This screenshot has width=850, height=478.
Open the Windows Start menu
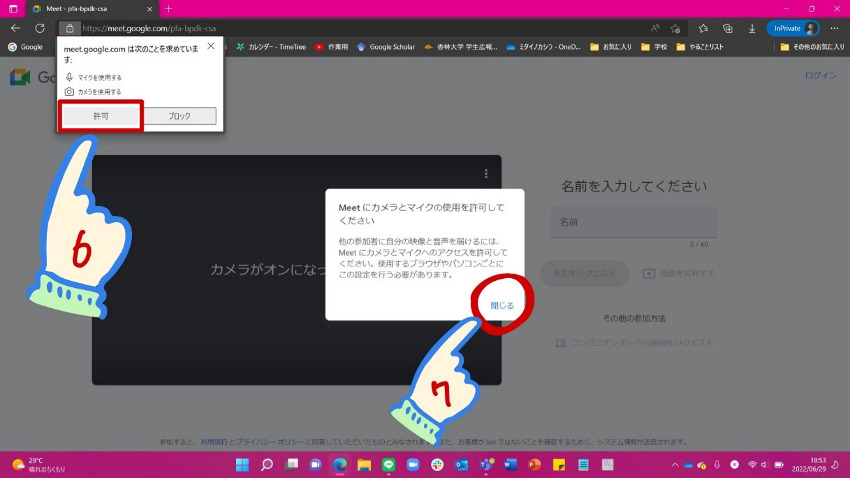pyautogui.click(x=242, y=464)
